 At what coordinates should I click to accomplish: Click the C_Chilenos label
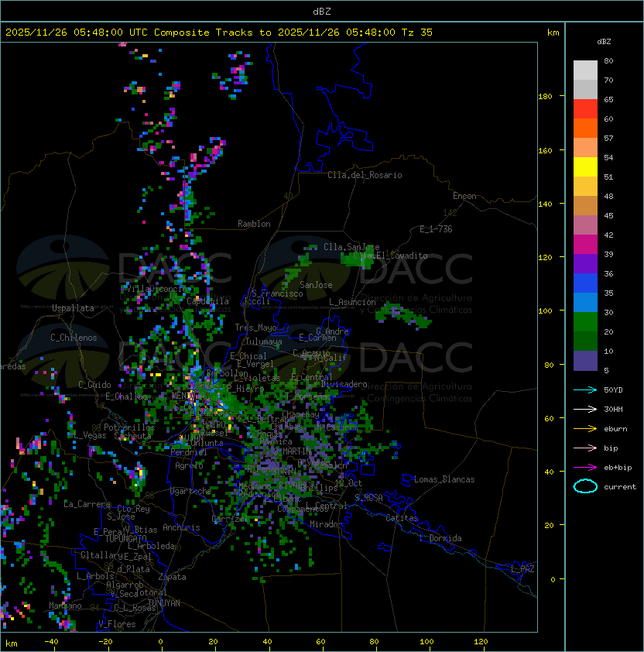pos(74,338)
